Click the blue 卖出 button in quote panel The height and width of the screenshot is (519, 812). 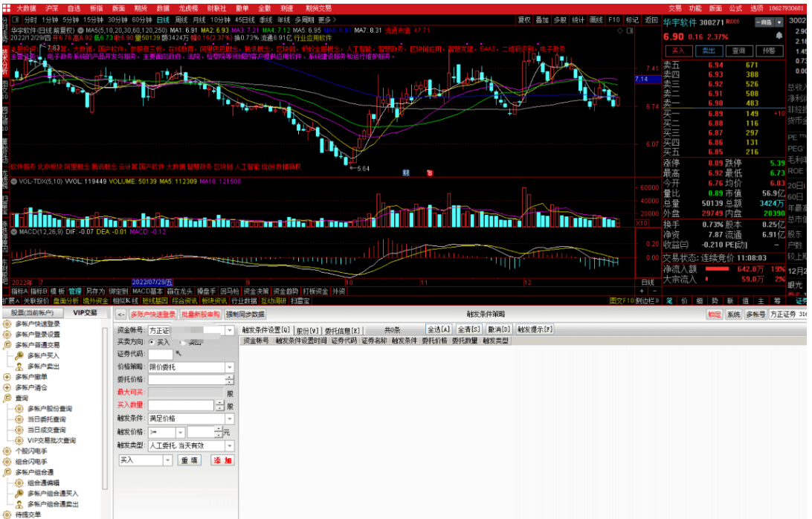(x=709, y=51)
